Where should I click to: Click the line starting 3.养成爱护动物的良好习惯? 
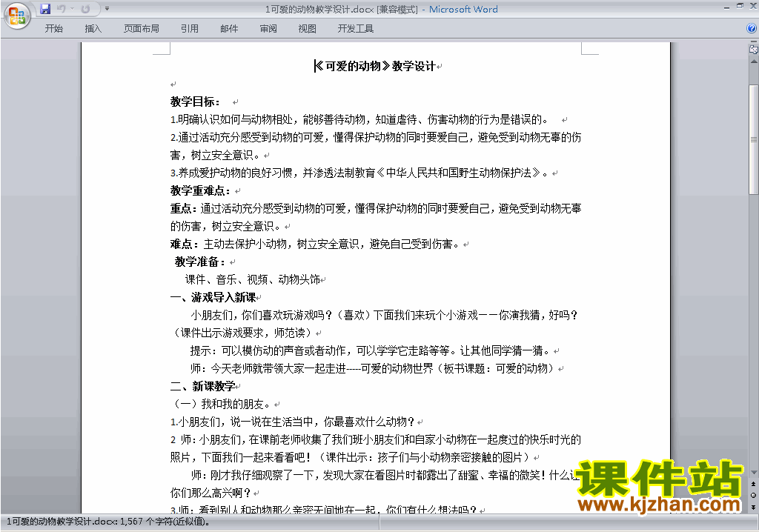361,173
